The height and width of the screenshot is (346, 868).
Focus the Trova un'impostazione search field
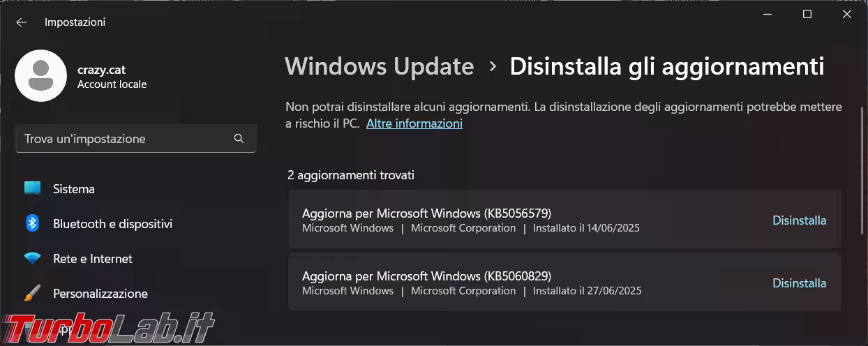tap(126, 139)
